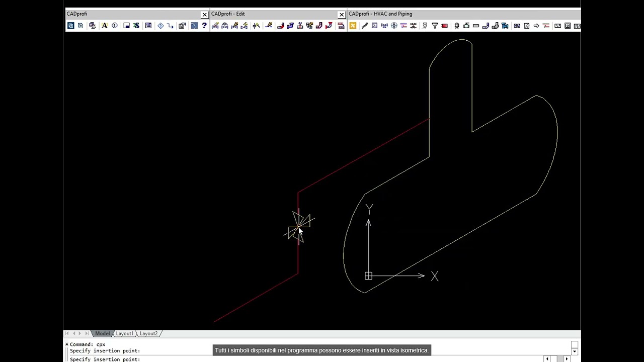The height and width of the screenshot is (362, 644).
Task: Click the black and white frame icon
Action: pos(126,26)
